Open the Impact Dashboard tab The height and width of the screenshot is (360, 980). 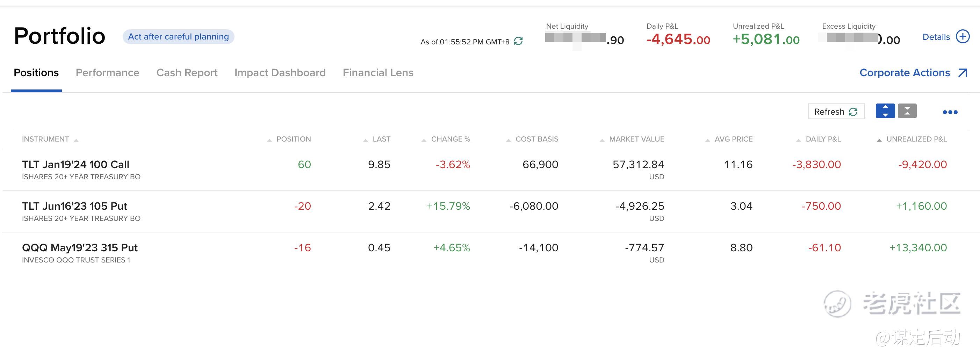(280, 73)
